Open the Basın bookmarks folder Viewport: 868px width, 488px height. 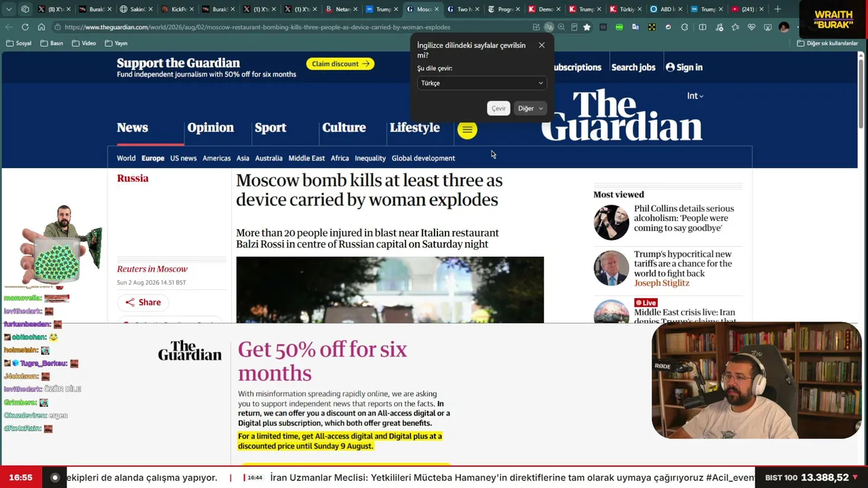point(52,43)
